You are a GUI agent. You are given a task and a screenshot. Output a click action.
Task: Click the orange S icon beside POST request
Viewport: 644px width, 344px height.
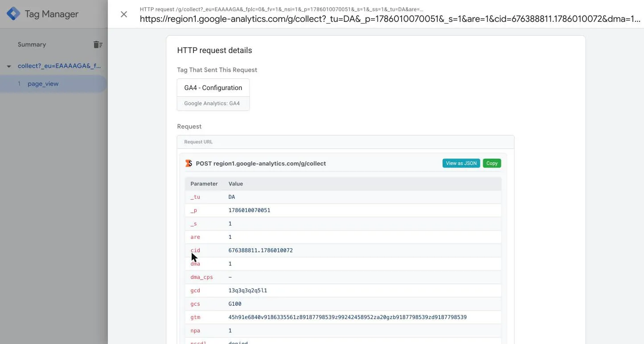point(189,164)
